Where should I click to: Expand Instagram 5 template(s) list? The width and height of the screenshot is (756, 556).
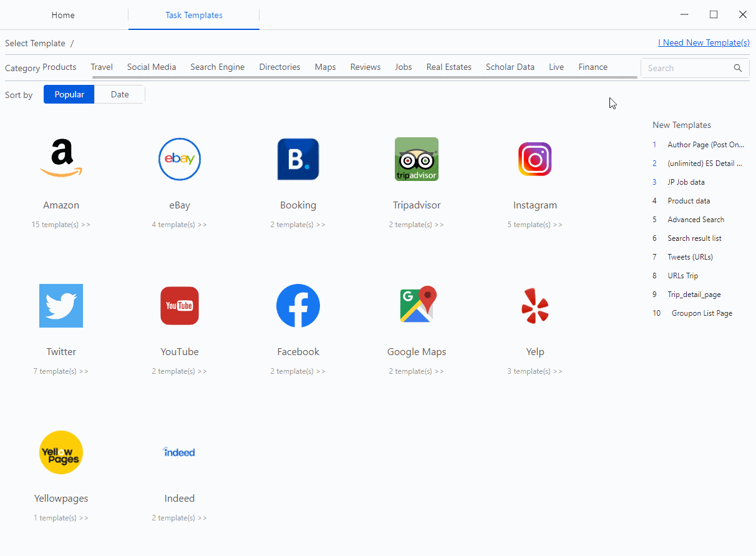click(x=535, y=225)
